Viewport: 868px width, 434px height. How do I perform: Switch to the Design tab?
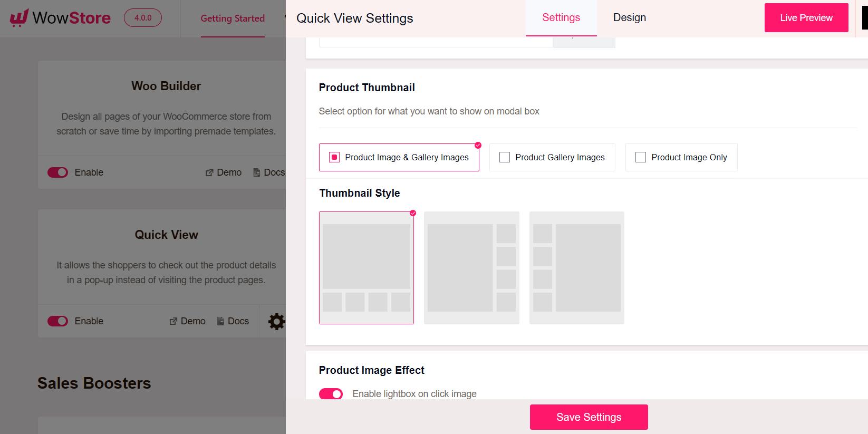tap(629, 17)
